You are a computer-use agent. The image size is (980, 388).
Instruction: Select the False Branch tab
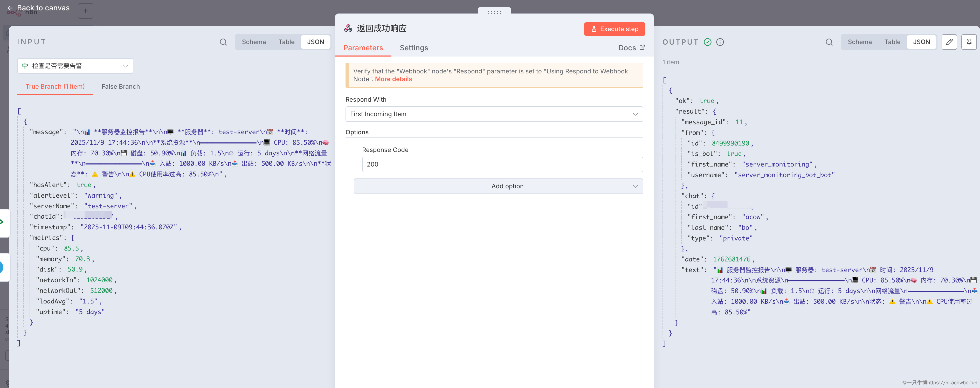[121, 87]
